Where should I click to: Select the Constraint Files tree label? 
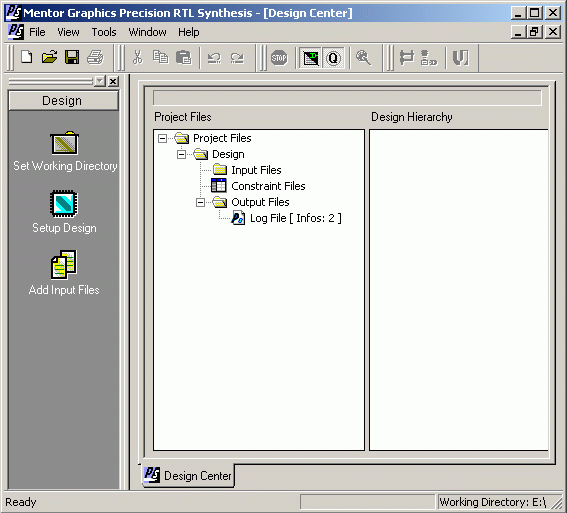[x=268, y=186]
